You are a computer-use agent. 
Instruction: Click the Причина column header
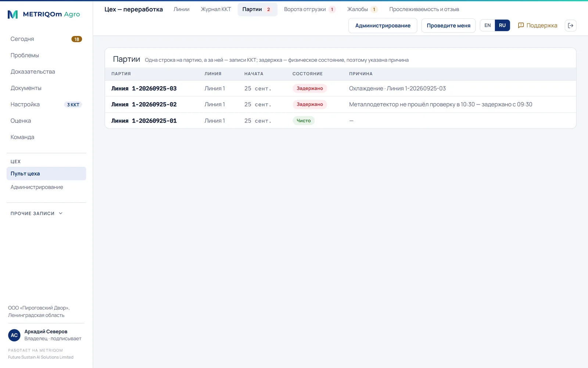pos(361,74)
